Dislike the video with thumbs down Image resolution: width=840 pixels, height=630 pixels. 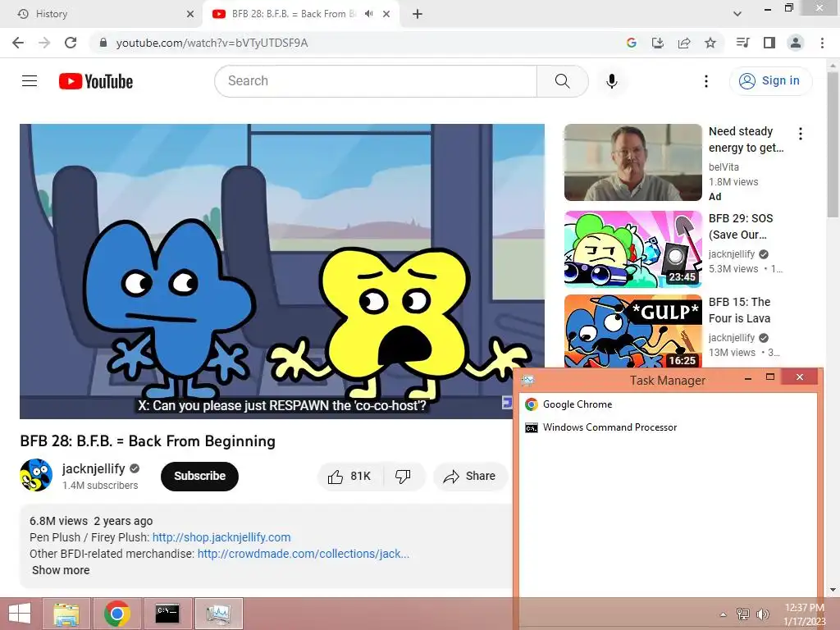(x=404, y=477)
